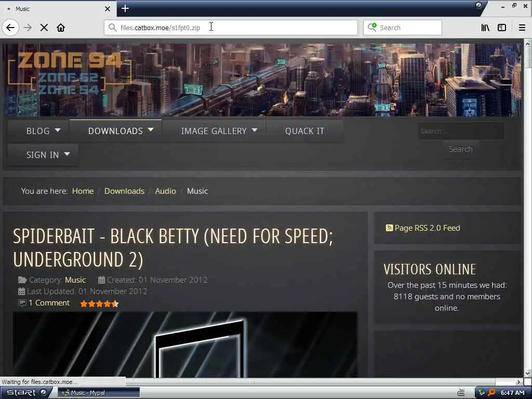The image size is (532, 399).
Task: Click the Category folder icon
Action: (x=22, y=280)
